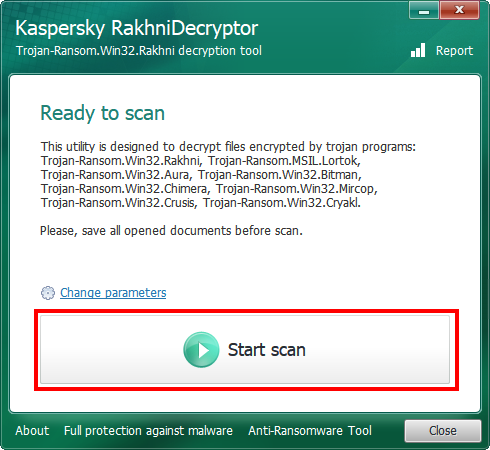
Task: Click the Ready to scan heading
Action: (103, 113)
